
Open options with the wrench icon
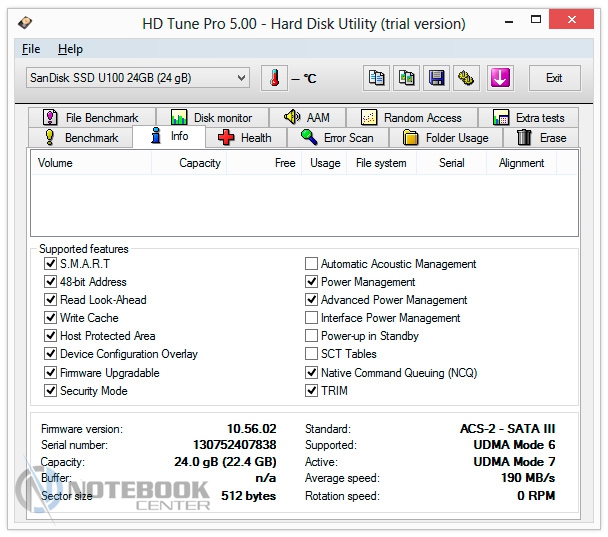[x=466, y=78]
